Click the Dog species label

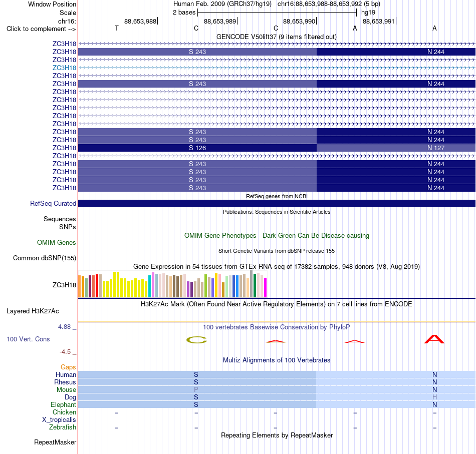(70, 397)
